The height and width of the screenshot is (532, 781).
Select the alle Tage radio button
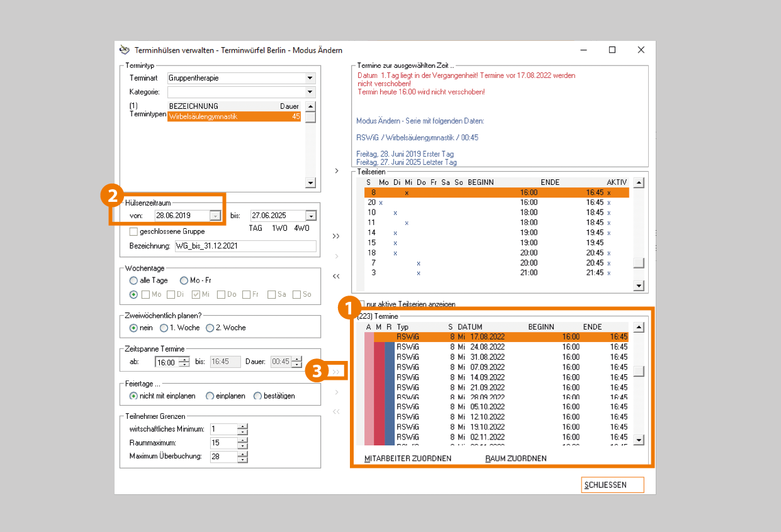point(133,280)
